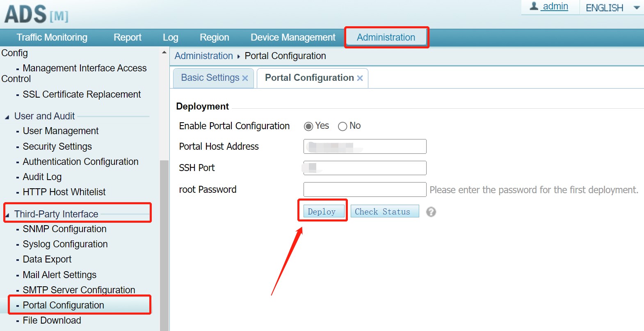Select No for Enable Portal Configuration
The image size is (644, 331).
343,126
